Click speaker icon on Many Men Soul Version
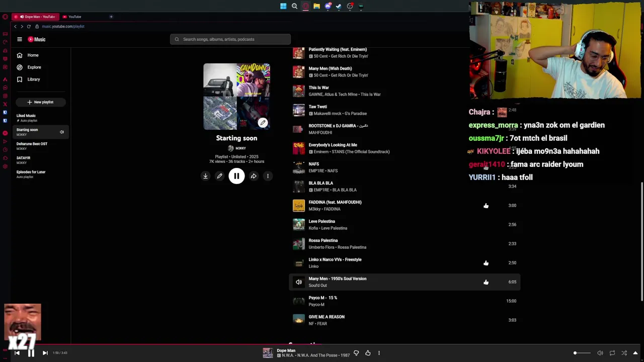Viewport: 644px width, 362px height. click(x=299, y=282)
